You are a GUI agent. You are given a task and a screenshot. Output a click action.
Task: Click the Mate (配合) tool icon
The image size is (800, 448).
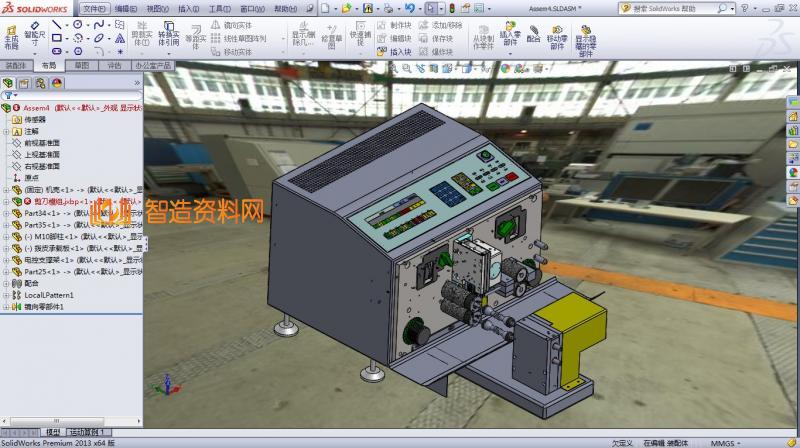533,36
